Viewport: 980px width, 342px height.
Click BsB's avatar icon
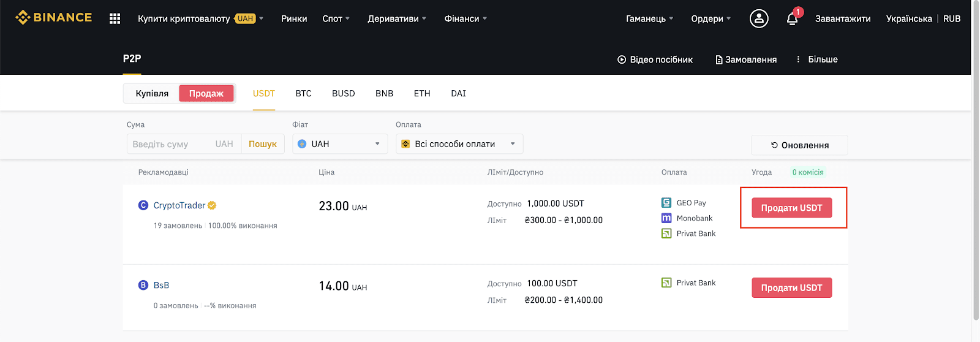tap(143, 285)
